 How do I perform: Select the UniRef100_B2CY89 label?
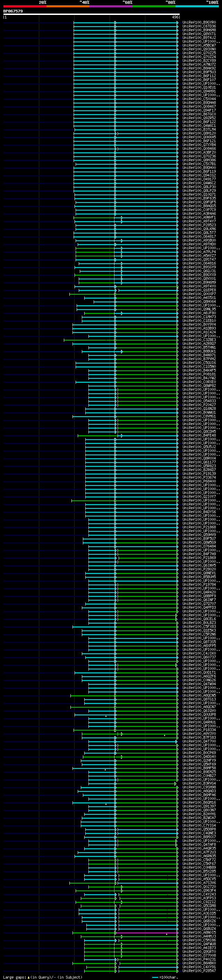[x=199, y=60]
